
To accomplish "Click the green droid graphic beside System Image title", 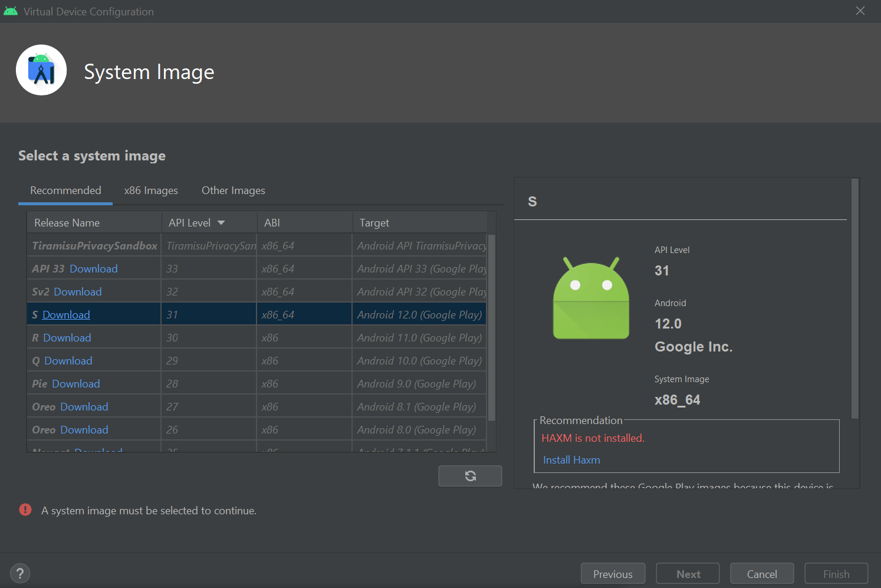I will pos(41,70).
